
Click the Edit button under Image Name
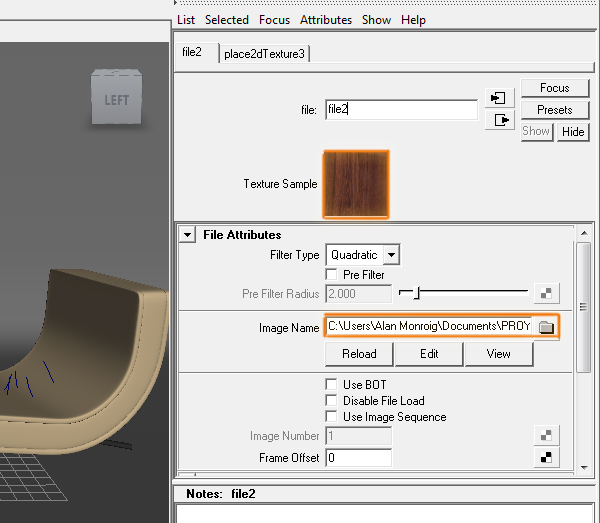point(429,354)
